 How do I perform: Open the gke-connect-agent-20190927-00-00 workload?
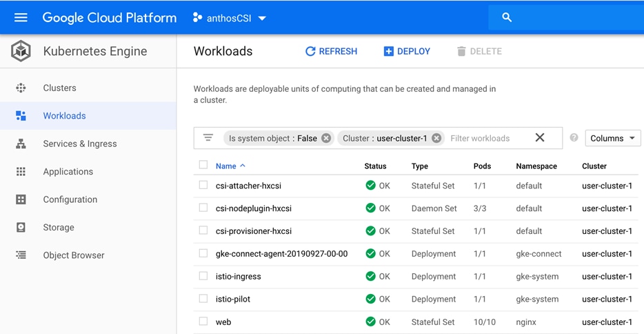tap(282, 254)
